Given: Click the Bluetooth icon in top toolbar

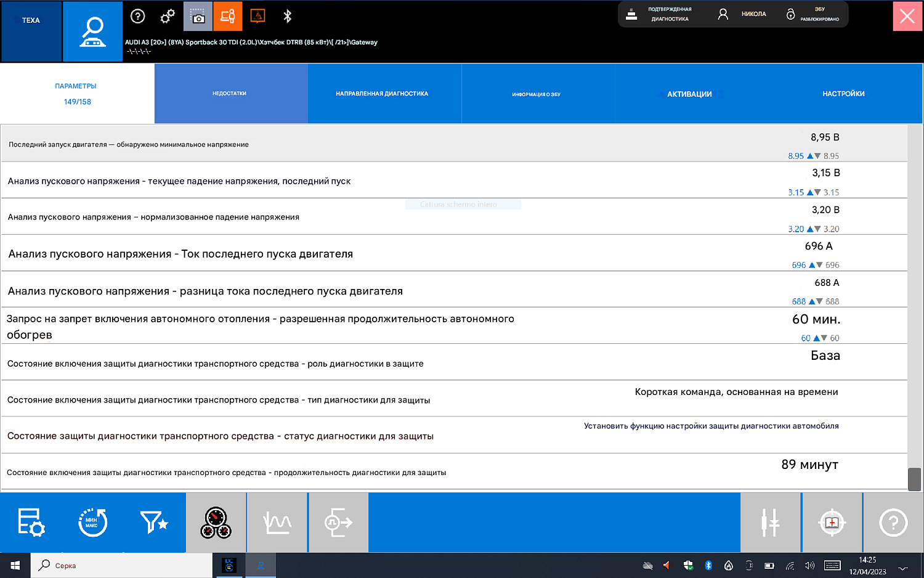Looking at the screenshot, I should coord(287,17).
